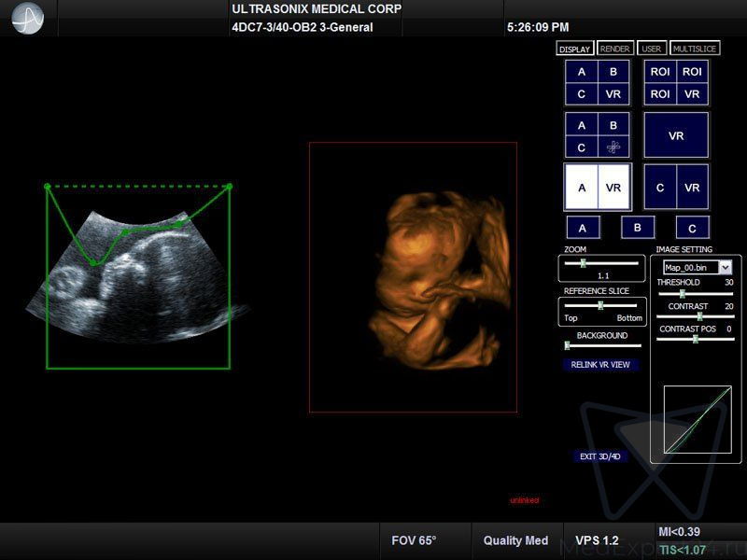Open the MULTISLICE tab

(694, 49)
